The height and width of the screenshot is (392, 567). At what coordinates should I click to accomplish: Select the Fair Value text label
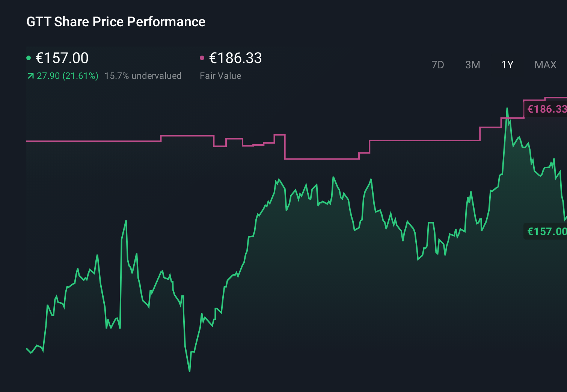(x=221, y=76)
